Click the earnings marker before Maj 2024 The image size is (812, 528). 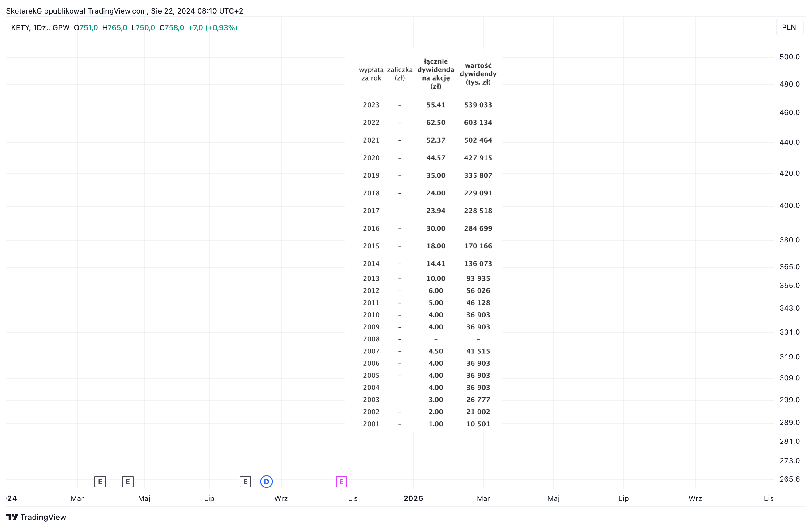click(x=127, y=482)
